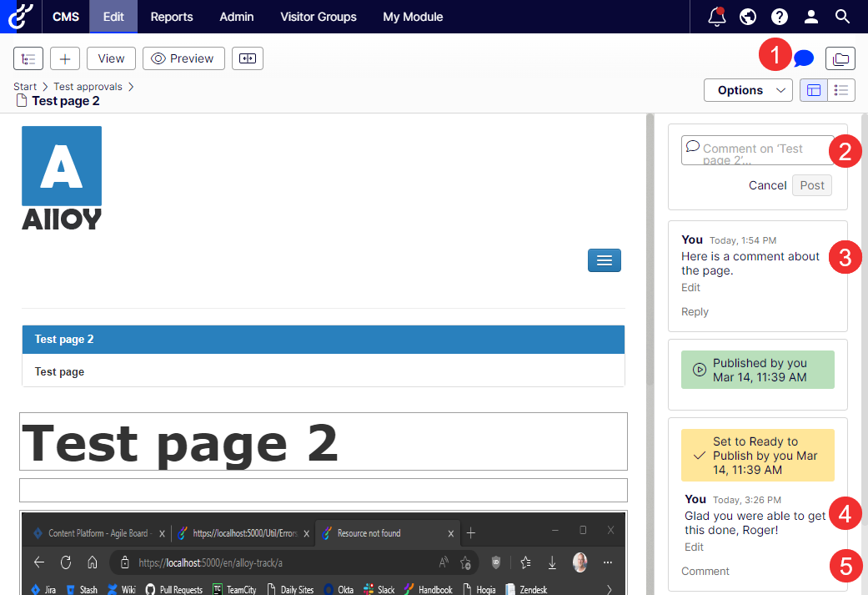This screenshot has width=868, height=595.
Task: Click the 'Published by you Mar 14' entry
Action: (x=757, y=370)
